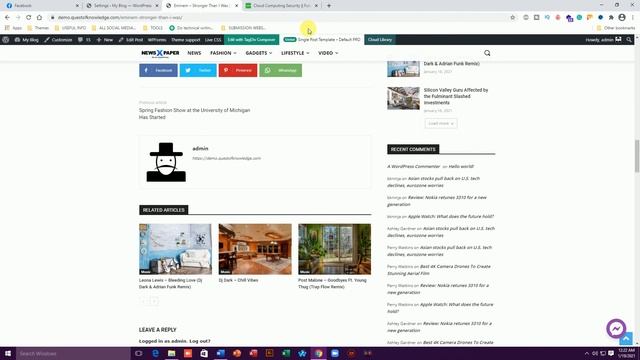
Task: Share the post on Facebook
Action: pos(158,70)
